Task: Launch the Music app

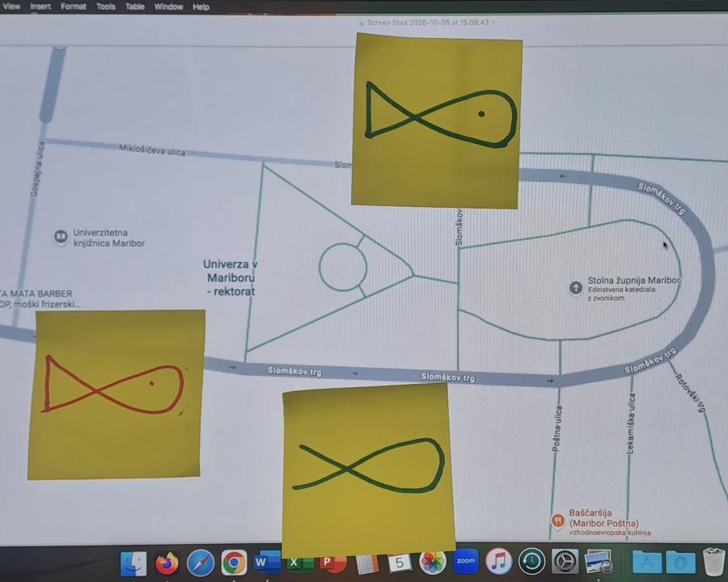Action: click(x=498, y=561)
